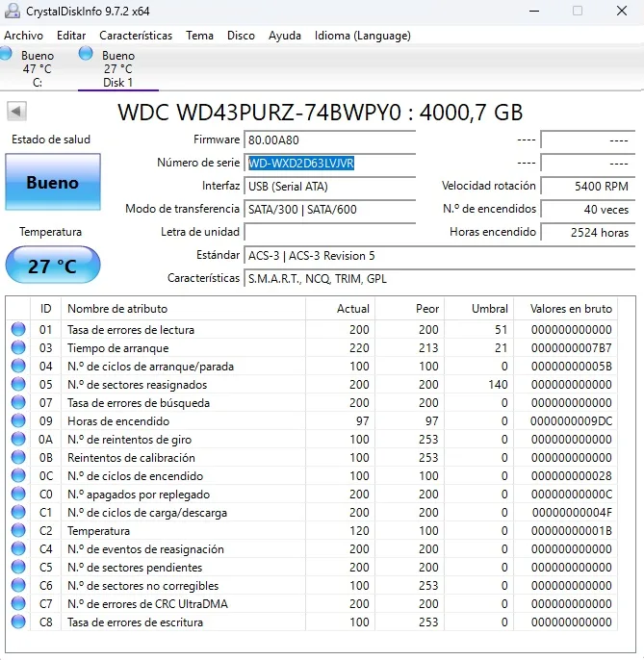
Task: Click status orb for Tiempo de arranque
Action: point(18,347)
